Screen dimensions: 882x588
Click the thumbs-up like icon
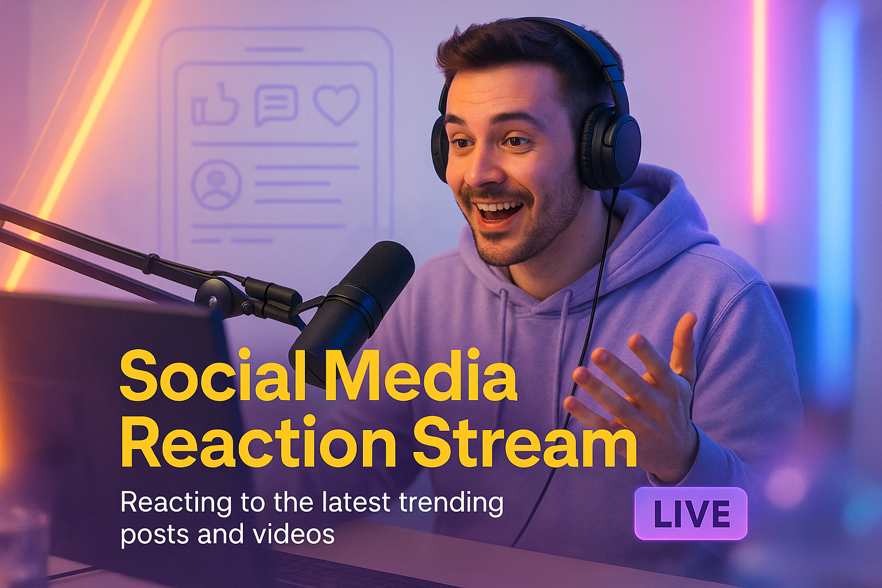click(x=215, y=105)
